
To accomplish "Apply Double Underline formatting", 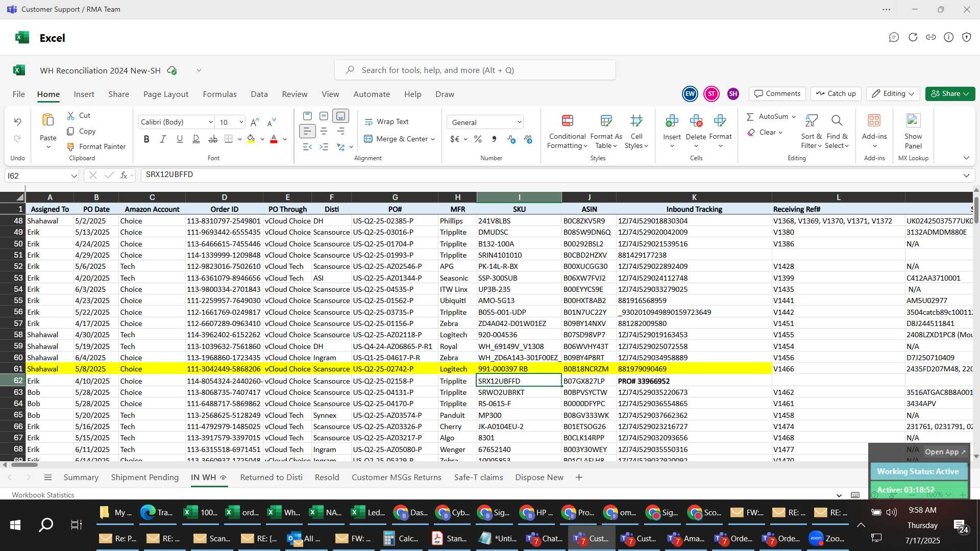I will tap(196, 139).
